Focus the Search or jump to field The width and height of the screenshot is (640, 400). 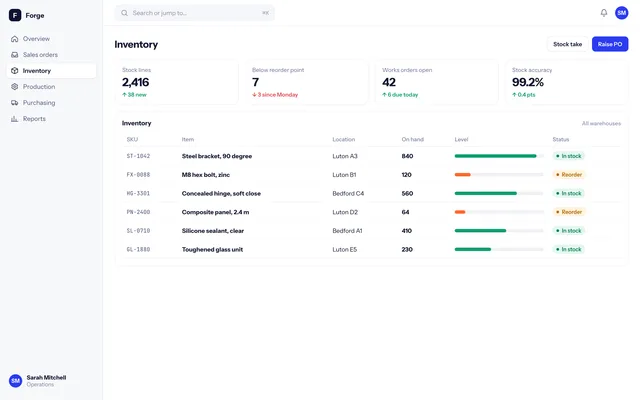195,13
